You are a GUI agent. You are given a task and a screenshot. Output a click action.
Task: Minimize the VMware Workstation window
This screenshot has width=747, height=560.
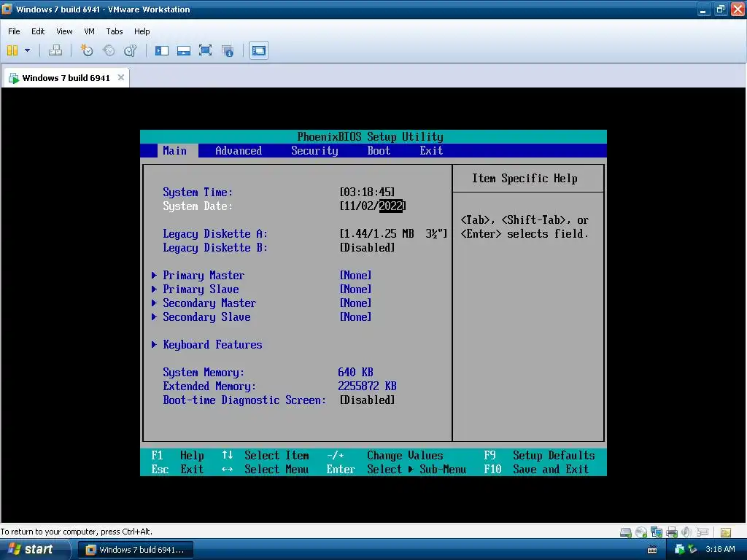click(x=704, y=9)
